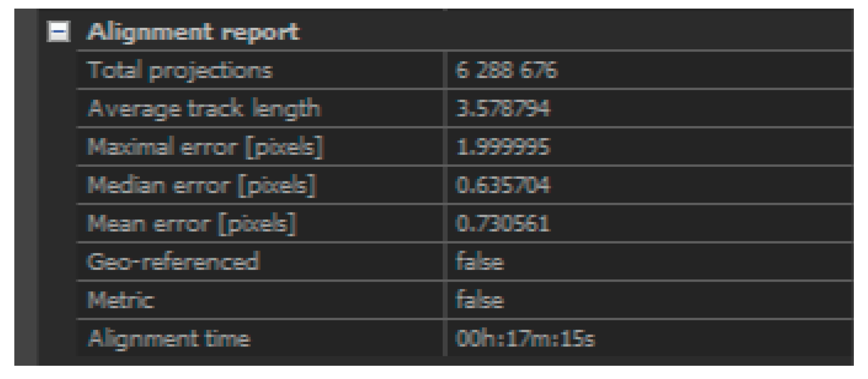Select the Metric property label

click(x=120, y=300)
